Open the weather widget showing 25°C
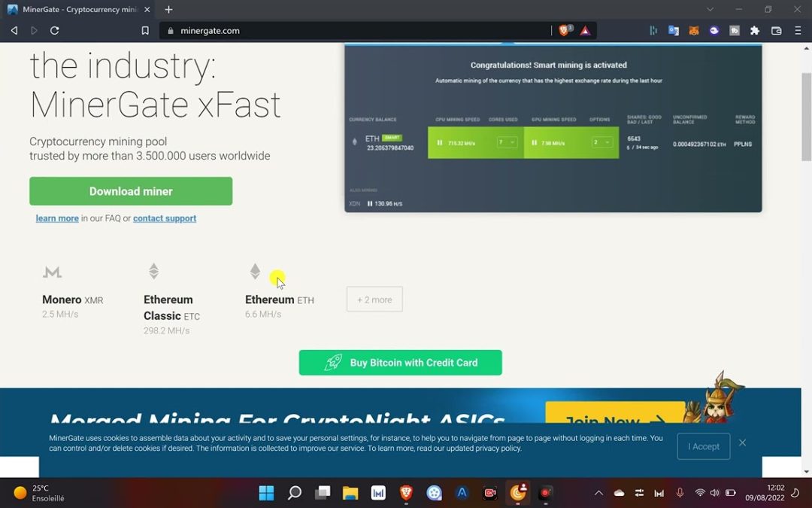This screenshot has height=508, width=812. (x=39, y=493)
